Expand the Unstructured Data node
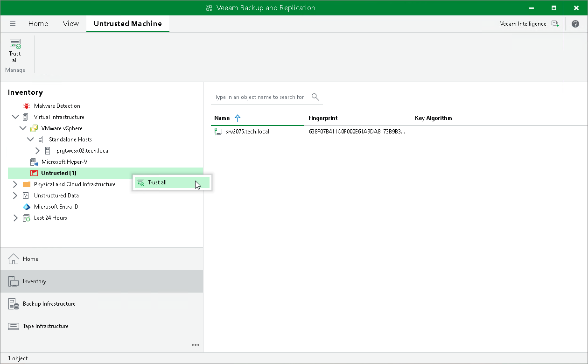The width and height of the screenshot is (588, 364). pyautogui.click(x=15, y=196)
